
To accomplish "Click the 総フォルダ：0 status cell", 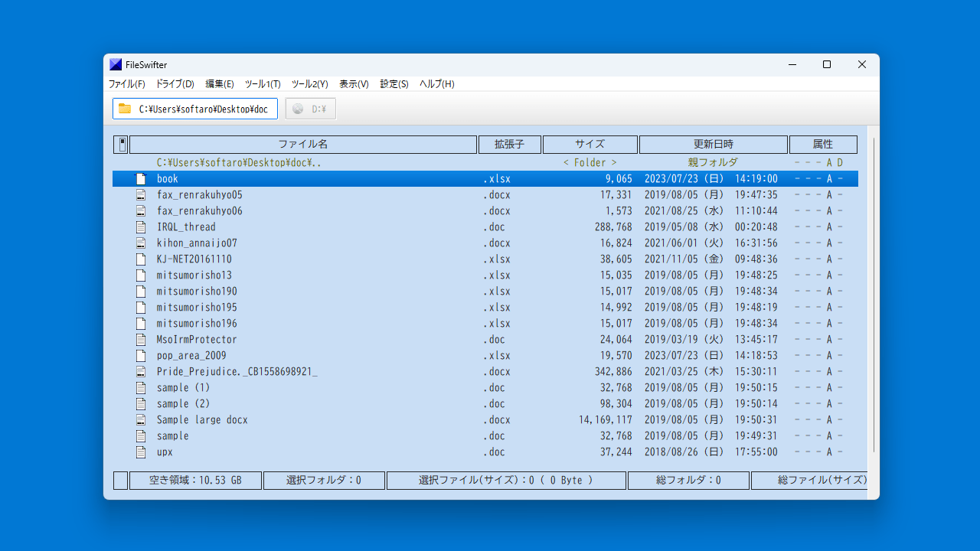I will pos(688,480).
